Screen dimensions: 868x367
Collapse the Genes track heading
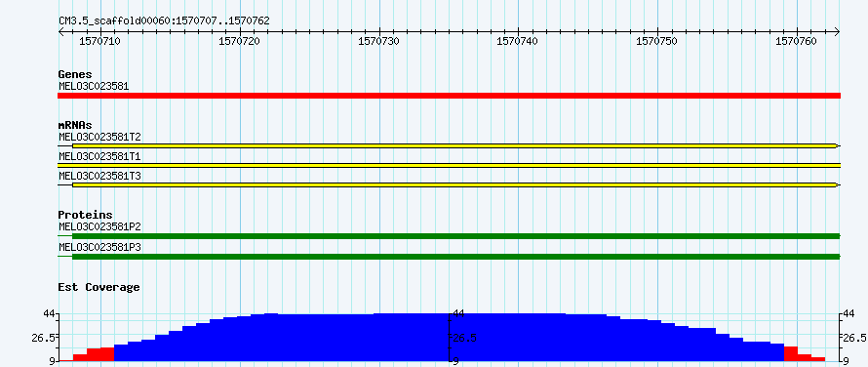(75, 74)
